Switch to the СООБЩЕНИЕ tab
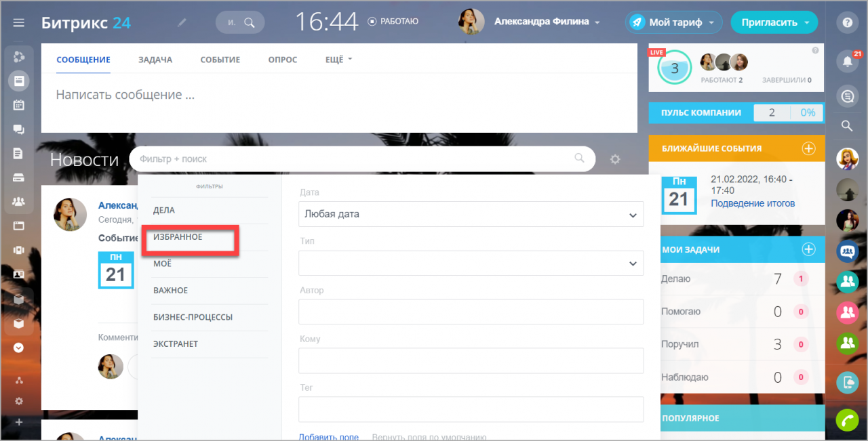This screenshot has width=868, height=441. tap(83, 60)
